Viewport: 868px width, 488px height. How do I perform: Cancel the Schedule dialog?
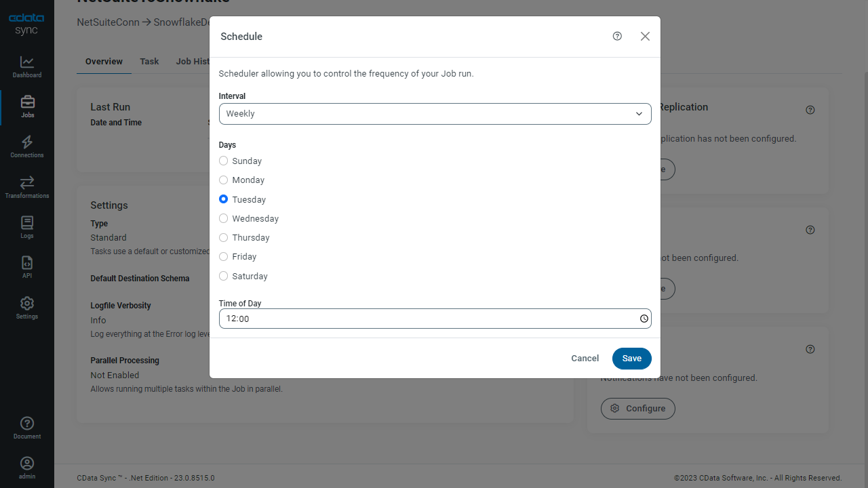point(585,359)
